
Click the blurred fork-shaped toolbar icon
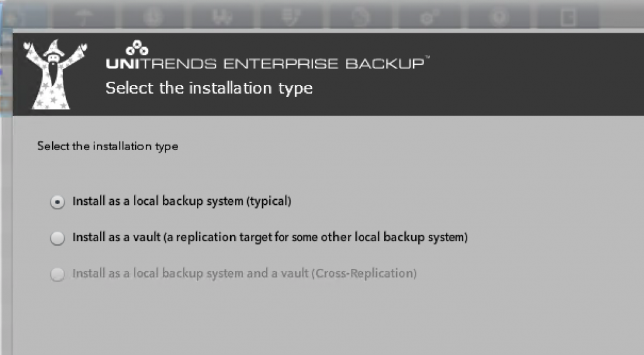222,18
